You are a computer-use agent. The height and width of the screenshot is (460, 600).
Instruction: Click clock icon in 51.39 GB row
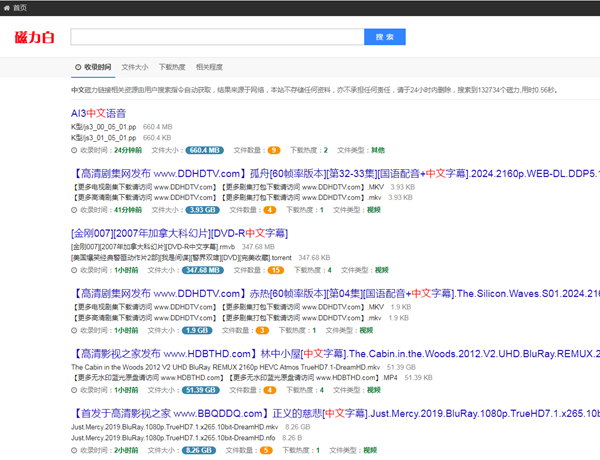point(74,390)
